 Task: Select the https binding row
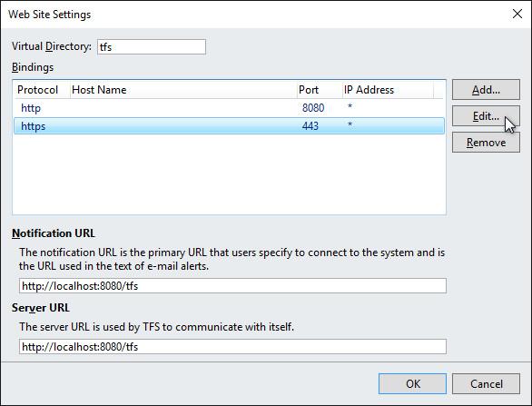(229, 126)
